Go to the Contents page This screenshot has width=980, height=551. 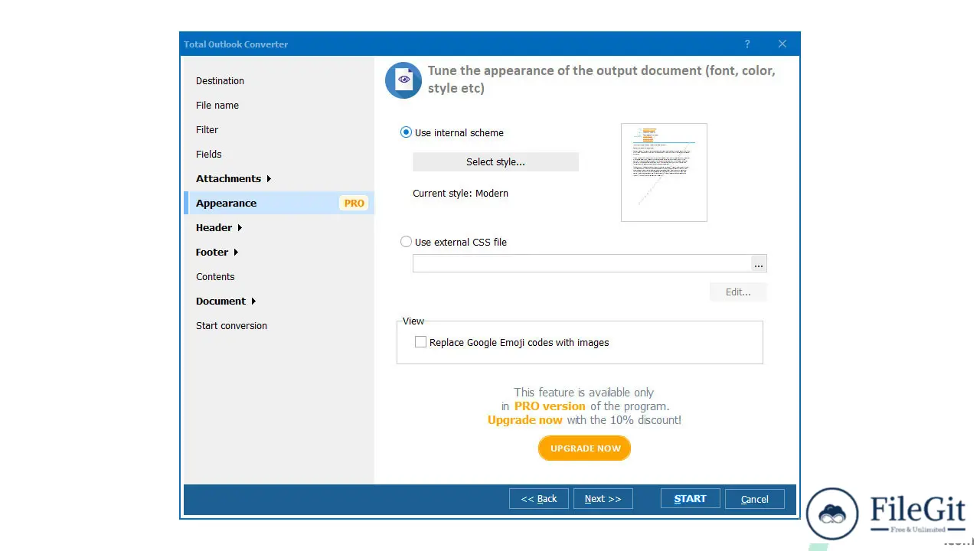[215, 276]
